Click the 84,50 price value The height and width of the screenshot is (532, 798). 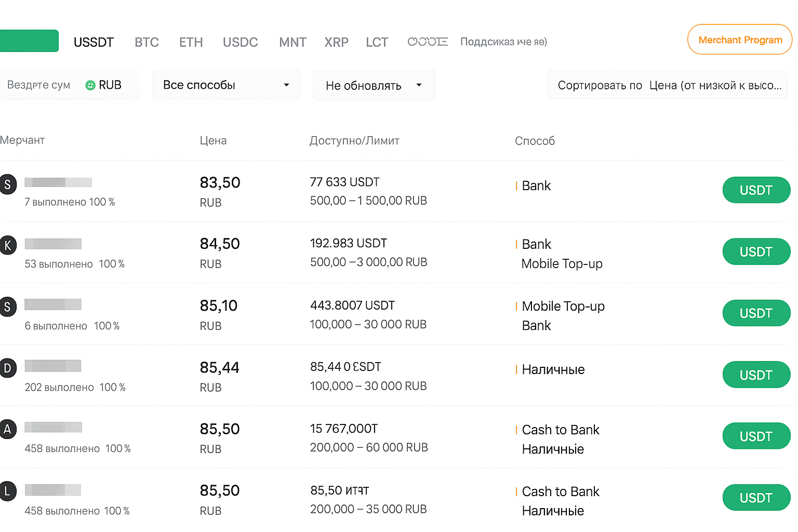point(220,244)
